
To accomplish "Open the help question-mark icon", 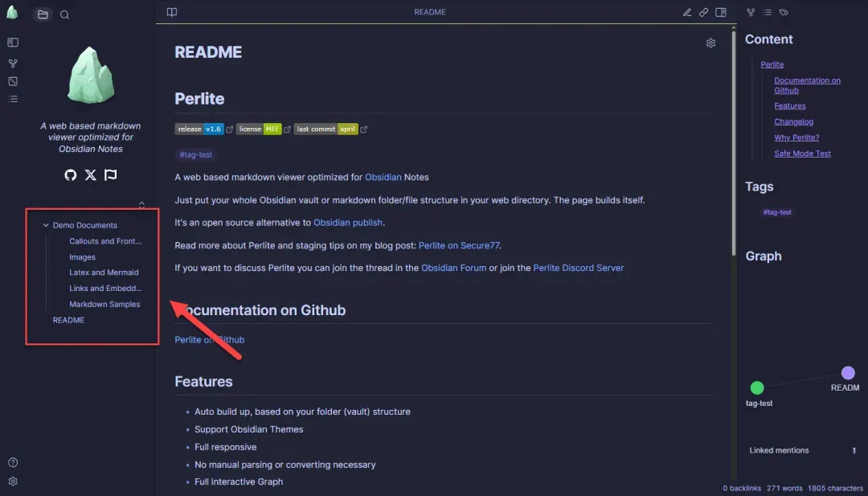I will (13, 463).
